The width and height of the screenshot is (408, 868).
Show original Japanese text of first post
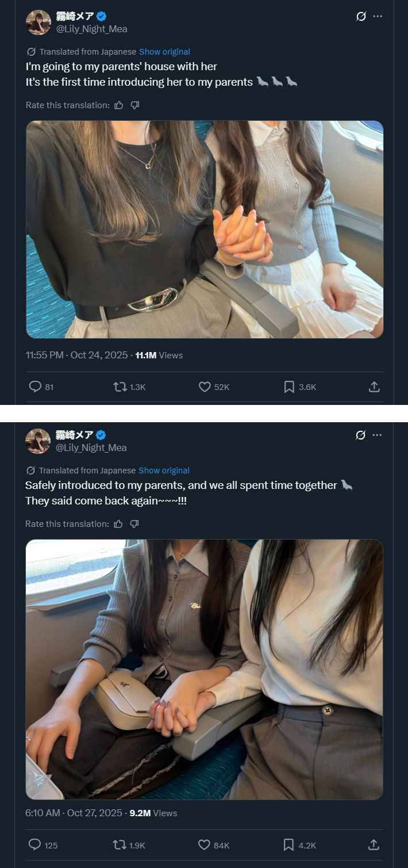pos(164,52)
